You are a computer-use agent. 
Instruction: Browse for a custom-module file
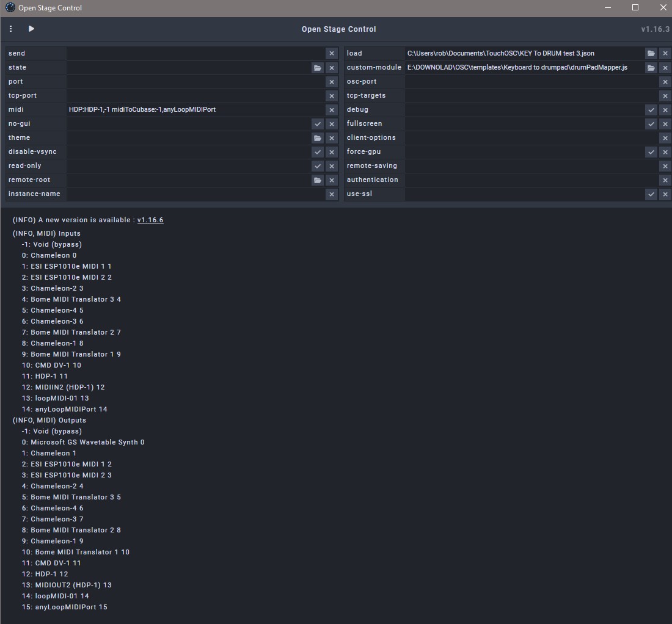651,68
